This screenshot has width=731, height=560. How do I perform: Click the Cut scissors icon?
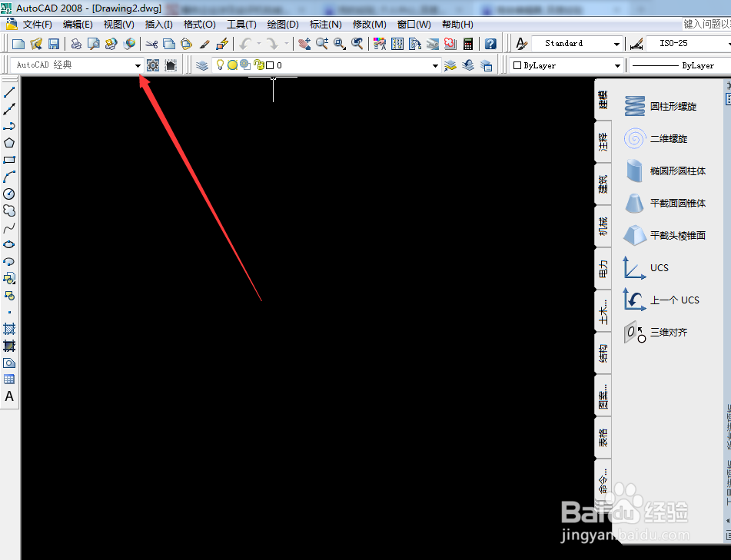(151, 44)
